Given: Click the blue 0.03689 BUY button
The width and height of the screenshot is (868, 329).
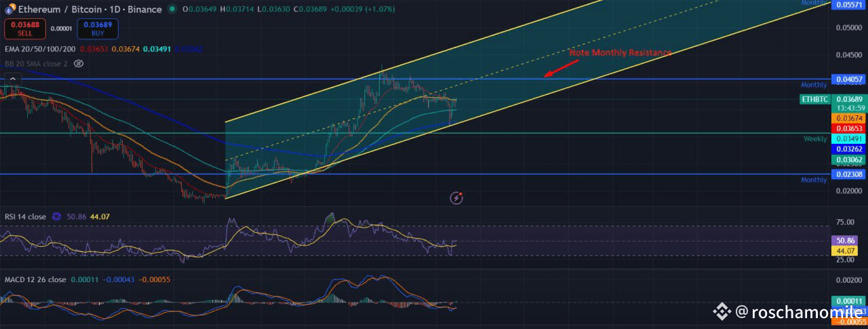Looking at the screenshot, I should point(98,28).
